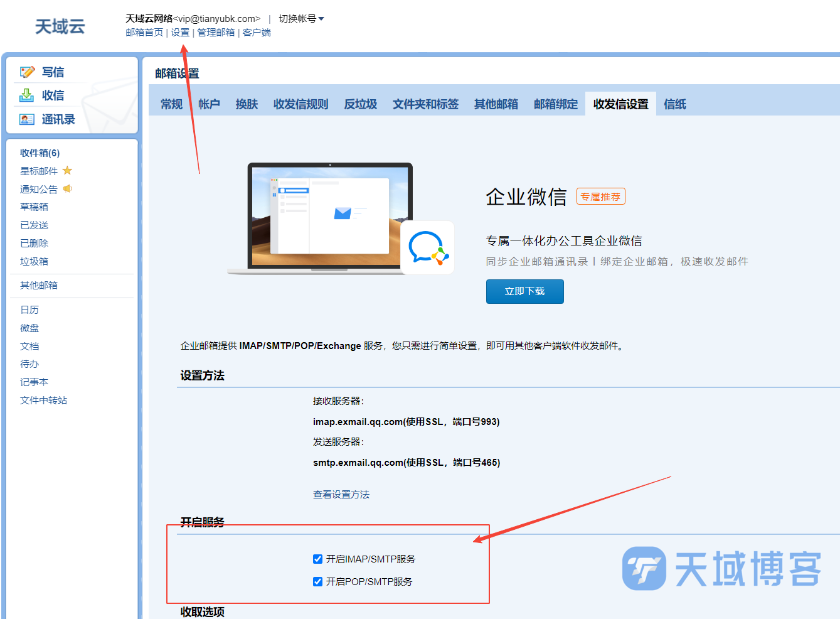Open the 通知公告 folder
This screenshot has height=619, width=840.
39,190
